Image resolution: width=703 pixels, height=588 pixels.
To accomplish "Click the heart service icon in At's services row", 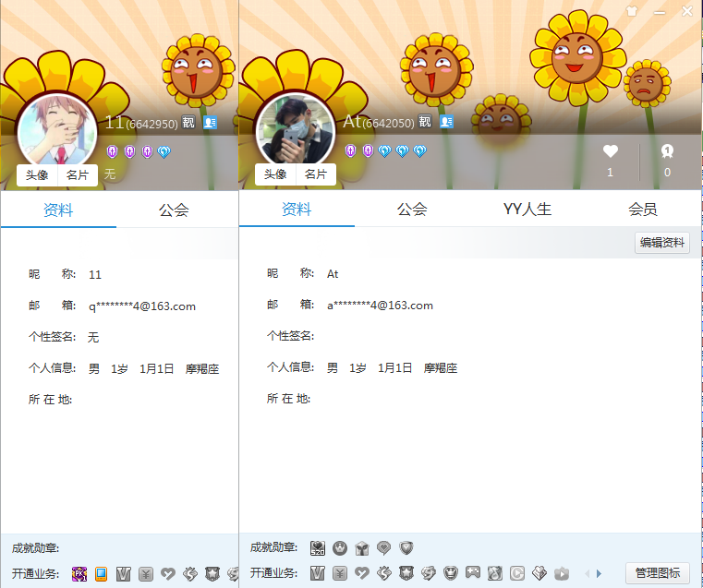I will pos(362,573).
